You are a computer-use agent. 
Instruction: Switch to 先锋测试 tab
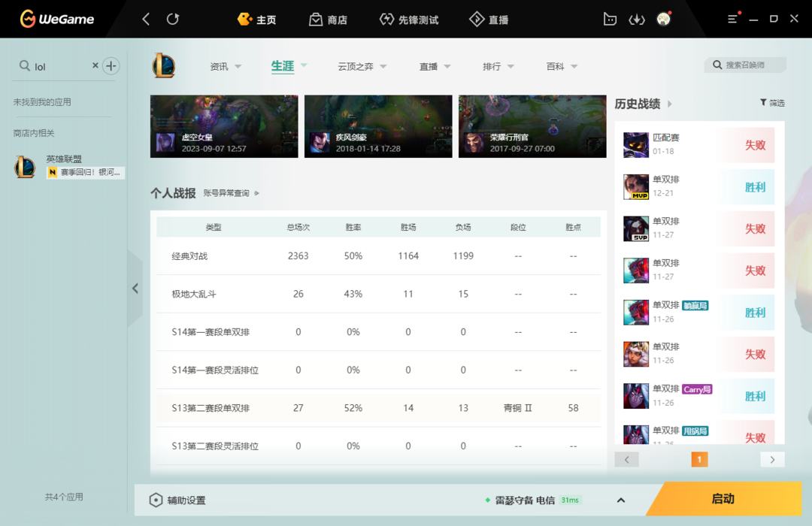[x=409, y=20]
